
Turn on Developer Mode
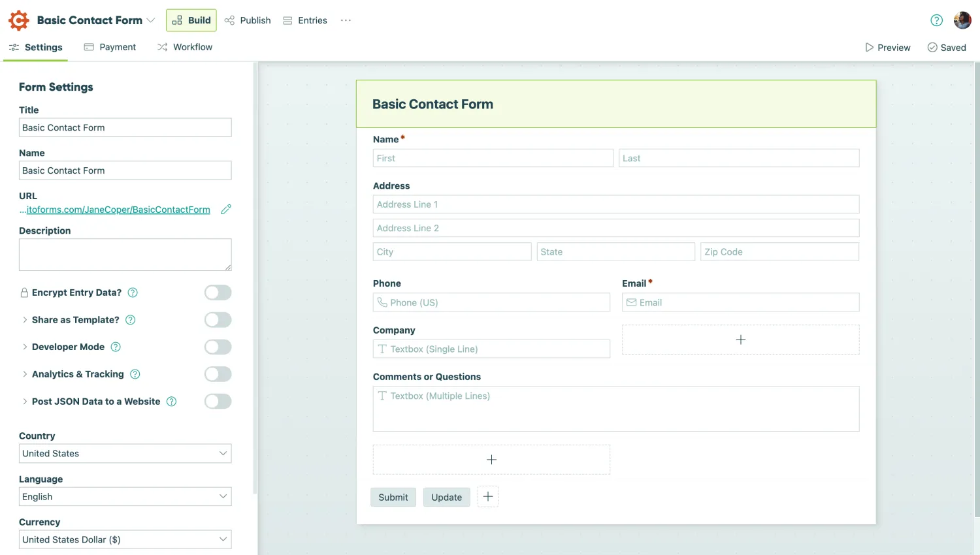pyautogui.click(x=218, y=347)
